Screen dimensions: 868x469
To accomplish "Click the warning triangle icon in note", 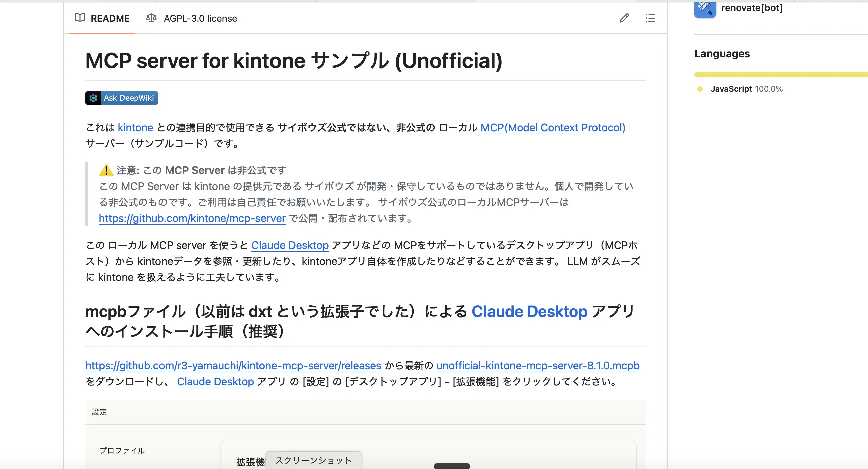I will [106, 170].
